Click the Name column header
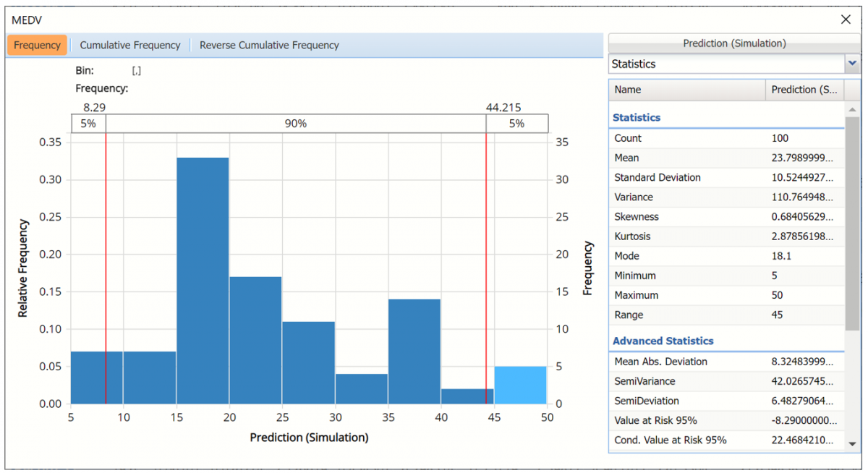This screenshot has height=473, width=868. [686, 90]
